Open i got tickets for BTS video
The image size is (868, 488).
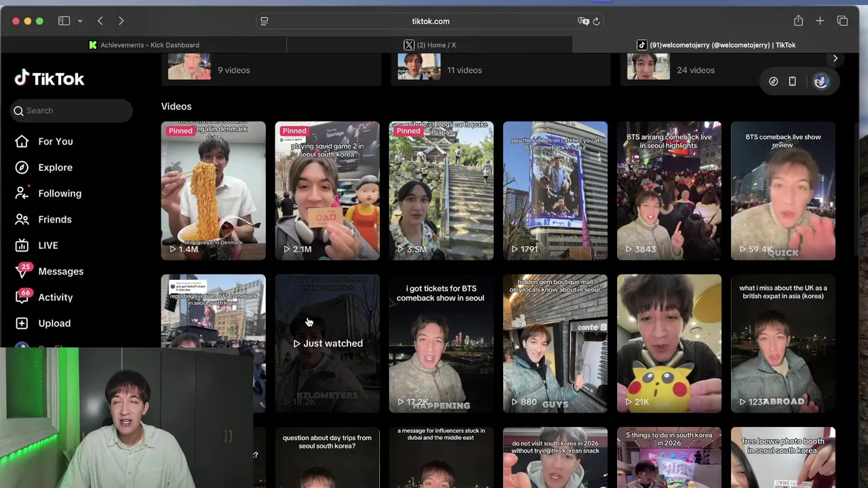tap(441, 344)
